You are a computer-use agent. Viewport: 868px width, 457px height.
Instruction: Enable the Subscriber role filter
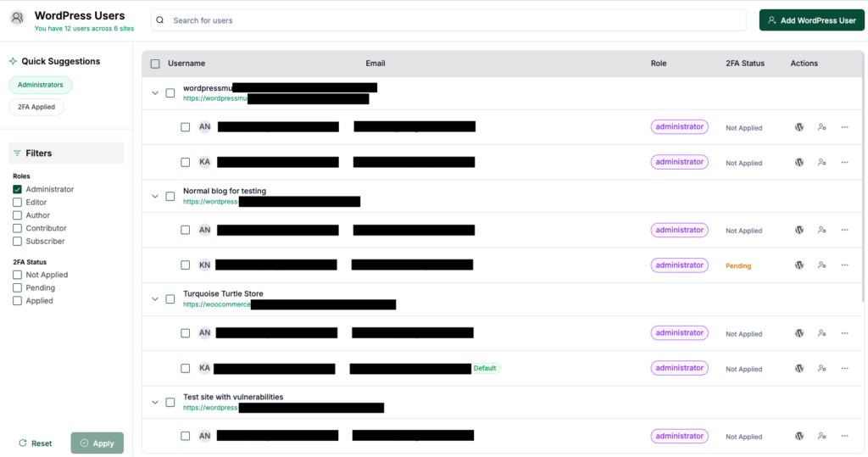coord(17,241)
